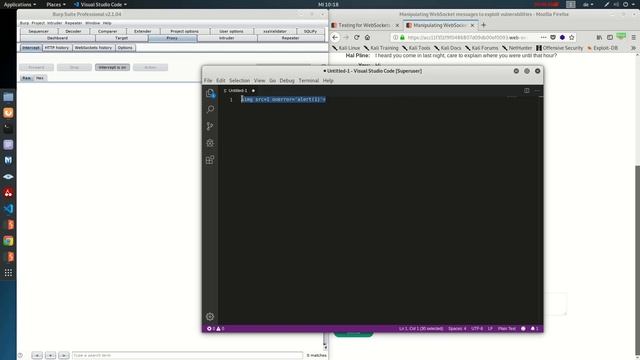This screenshot has height=360, width=640.
Task: Open the Exploit-DB bookmark
Action: 602,48
